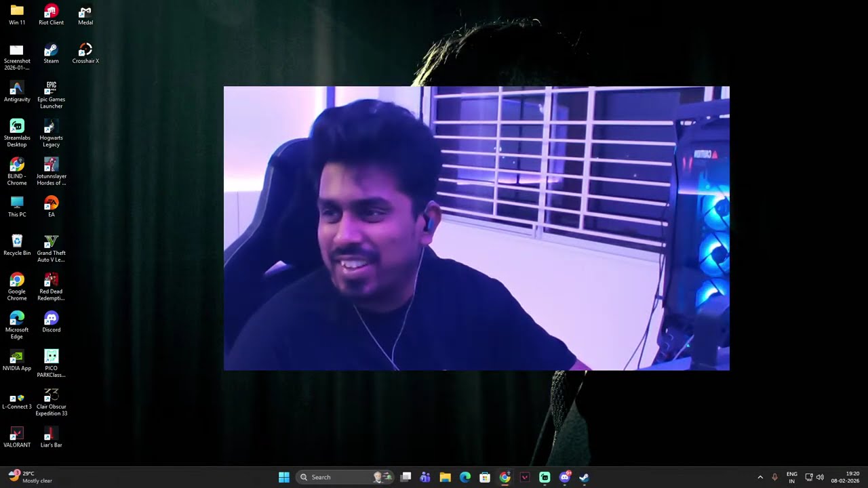This screenshot has height=488, width=868.
Task: Select the Liar's Bar desktop icon
Action: tap(51, 439)
